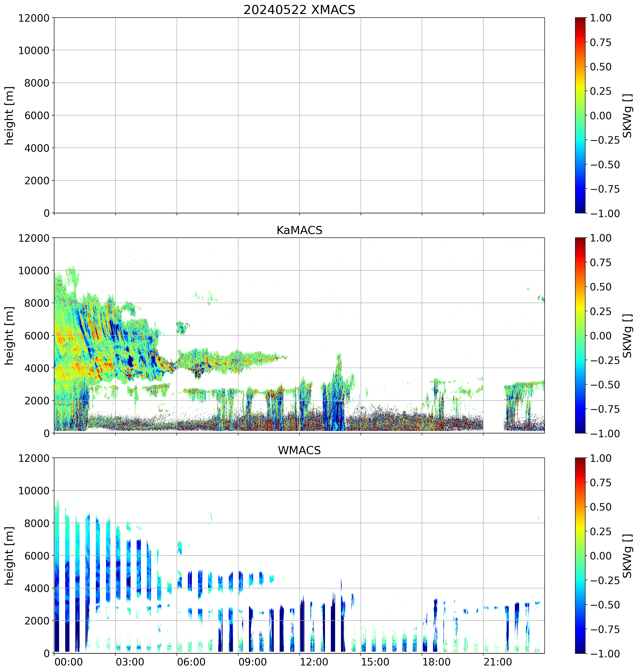Click the 18:00 time axis label
The image size is (638, 672).
coord(437,662)
